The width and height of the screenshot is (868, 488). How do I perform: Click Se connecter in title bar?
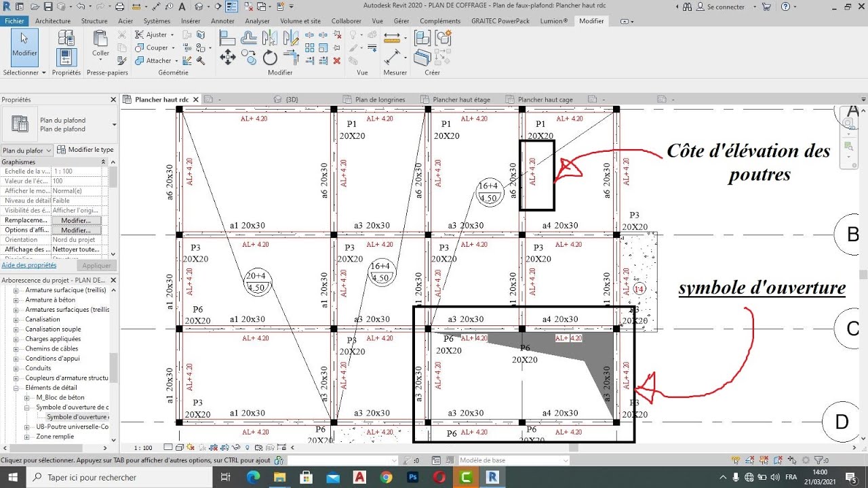pyautogui.click(x=726, y=7)
